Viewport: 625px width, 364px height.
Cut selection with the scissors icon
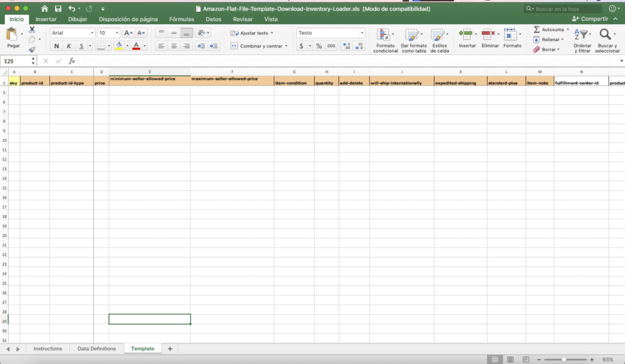click(32, 29)
